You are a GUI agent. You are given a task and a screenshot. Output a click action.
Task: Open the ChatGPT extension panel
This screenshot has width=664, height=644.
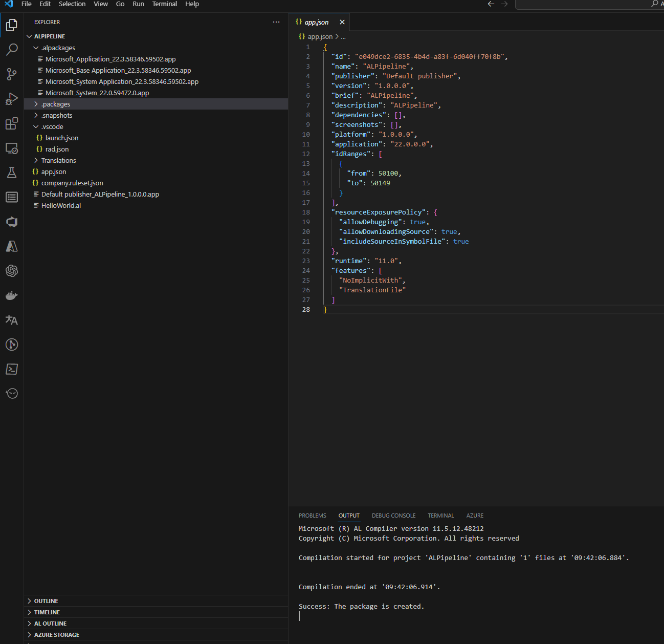click(x=12, y=271)
